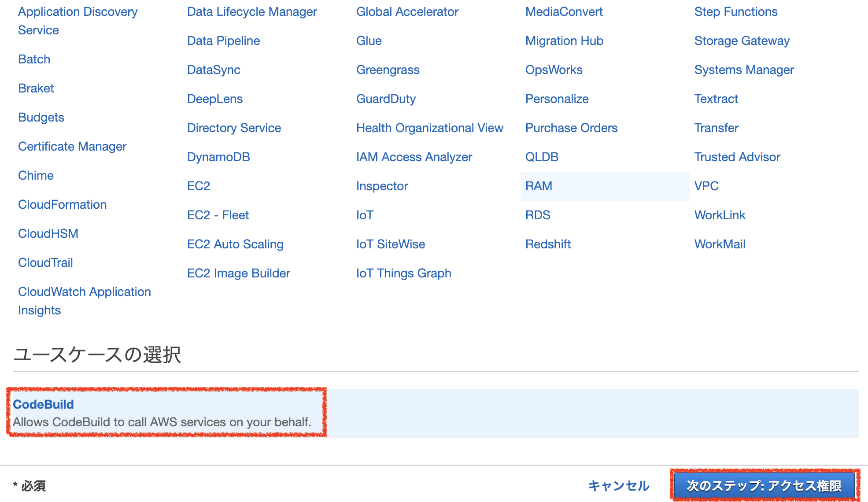Choose the Glue service

point(369,41)
